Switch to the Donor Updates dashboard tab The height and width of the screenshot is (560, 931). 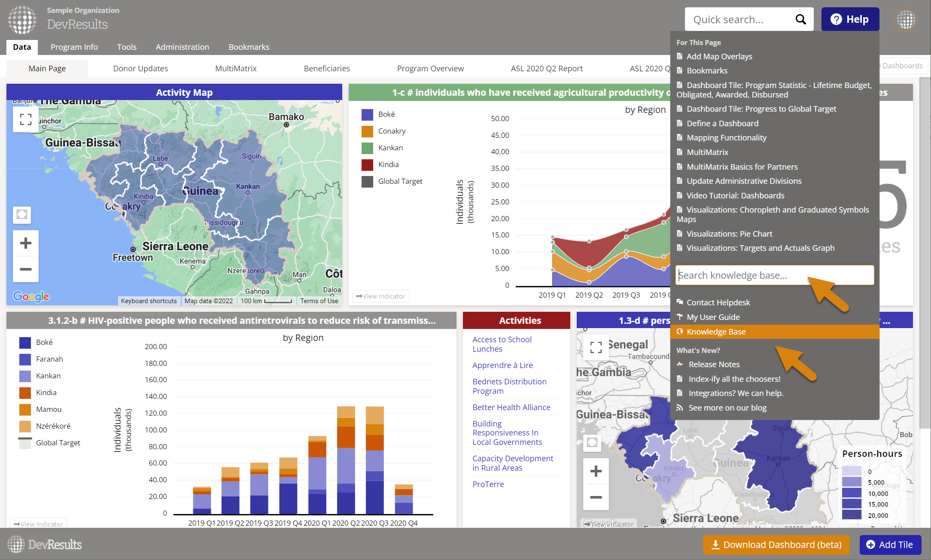(x=140, y=68)
